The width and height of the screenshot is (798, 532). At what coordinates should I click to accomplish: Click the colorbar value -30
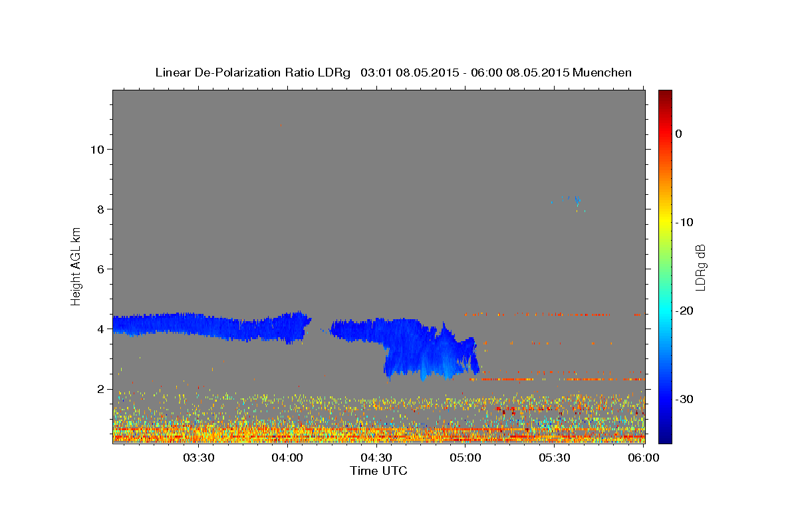pyautogui.click(x=685, y=399)
